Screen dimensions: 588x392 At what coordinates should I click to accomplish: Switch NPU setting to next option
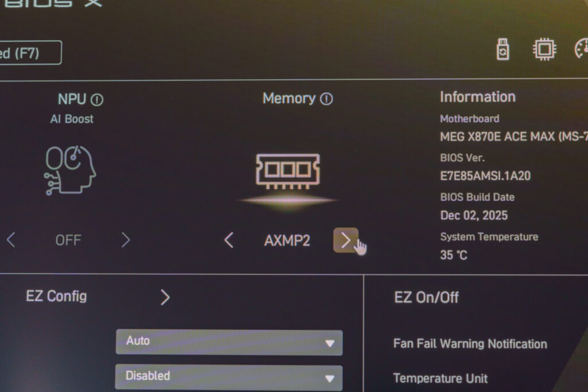(126, 240)
